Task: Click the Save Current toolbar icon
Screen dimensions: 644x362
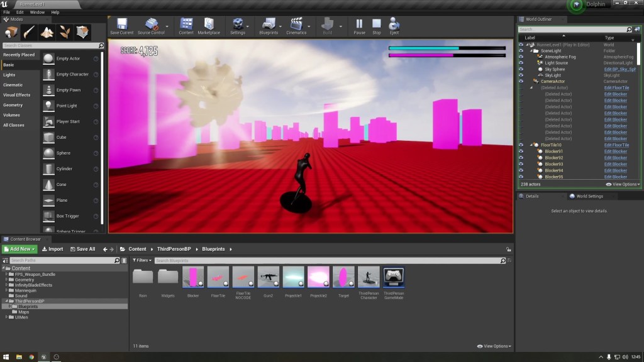Action: point(121,25)
